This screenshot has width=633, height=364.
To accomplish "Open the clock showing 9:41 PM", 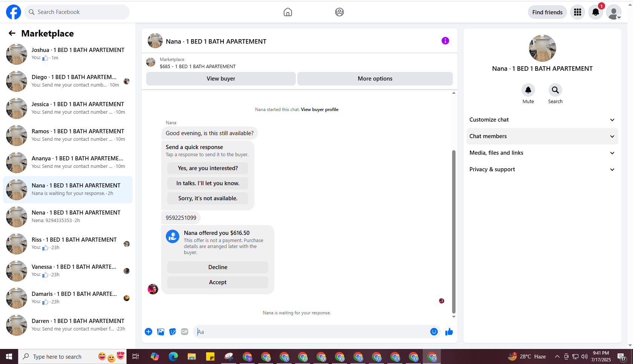I will [601, 356].
